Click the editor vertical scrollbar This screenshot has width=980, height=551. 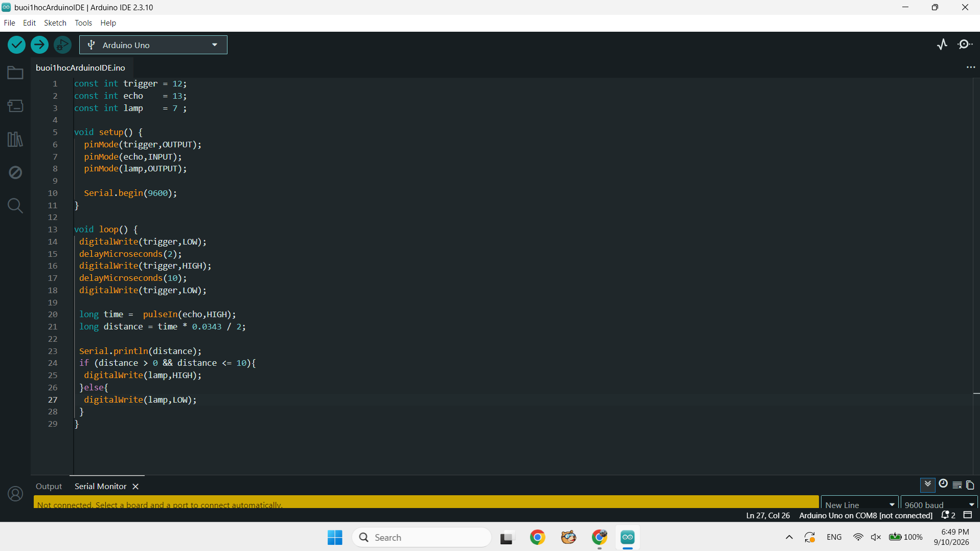pyautogui.click(x=976, y=276)
